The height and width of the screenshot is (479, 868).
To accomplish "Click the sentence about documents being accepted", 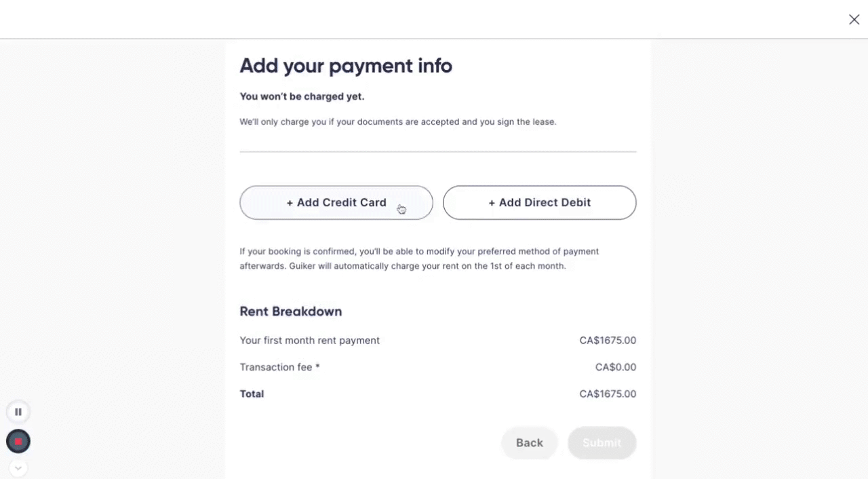I will click(397, 122).
